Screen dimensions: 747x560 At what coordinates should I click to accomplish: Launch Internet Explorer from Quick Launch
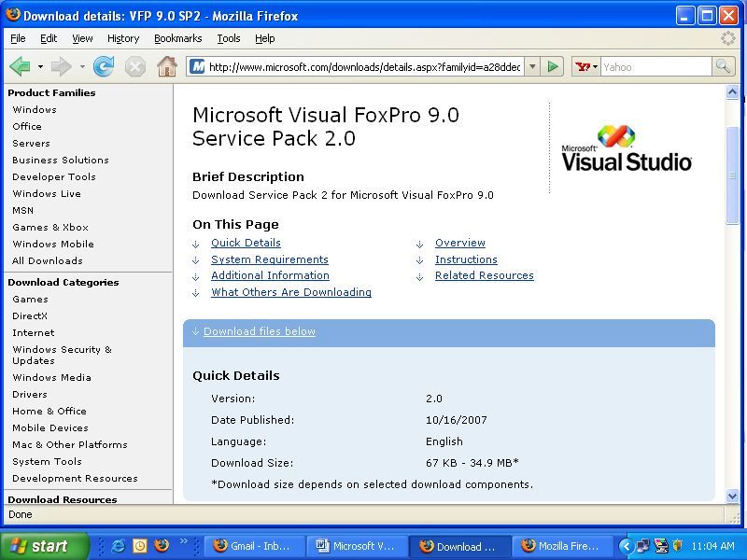tap(120, 546)
